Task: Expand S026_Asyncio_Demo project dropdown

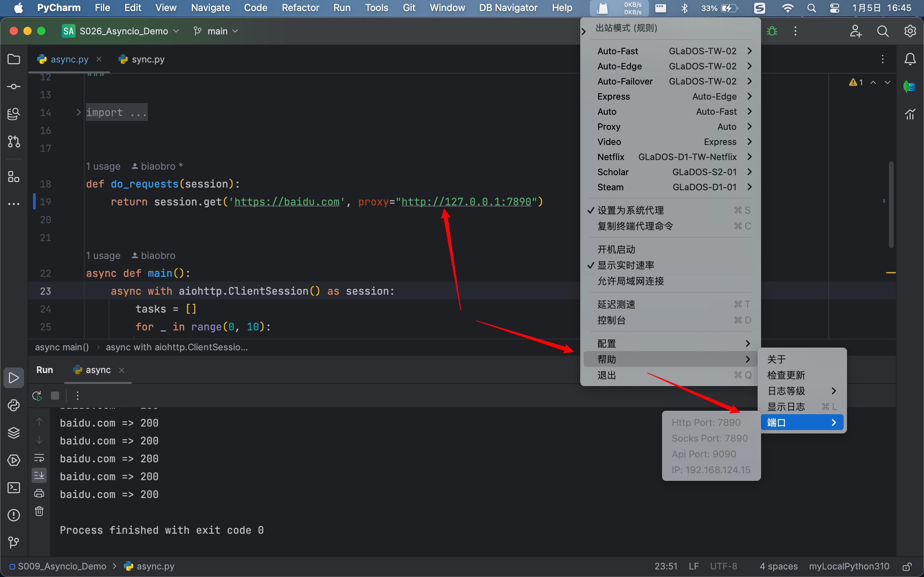Action: pyautogui.click(x=124, y=31)
